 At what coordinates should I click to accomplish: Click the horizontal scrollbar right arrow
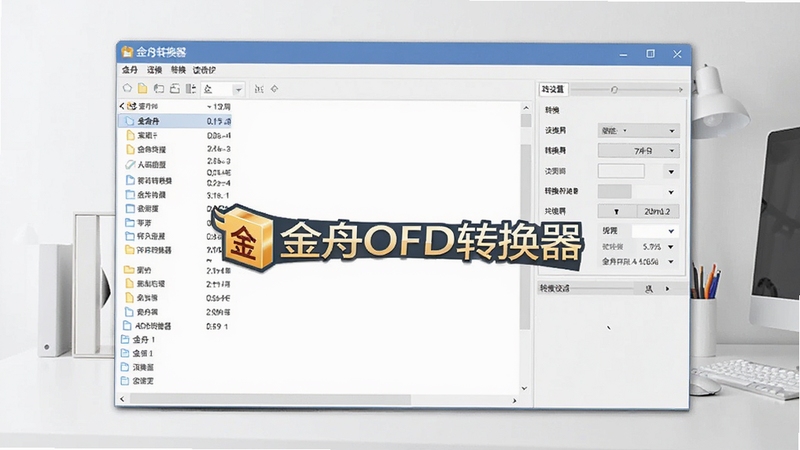tap(514, 401)
